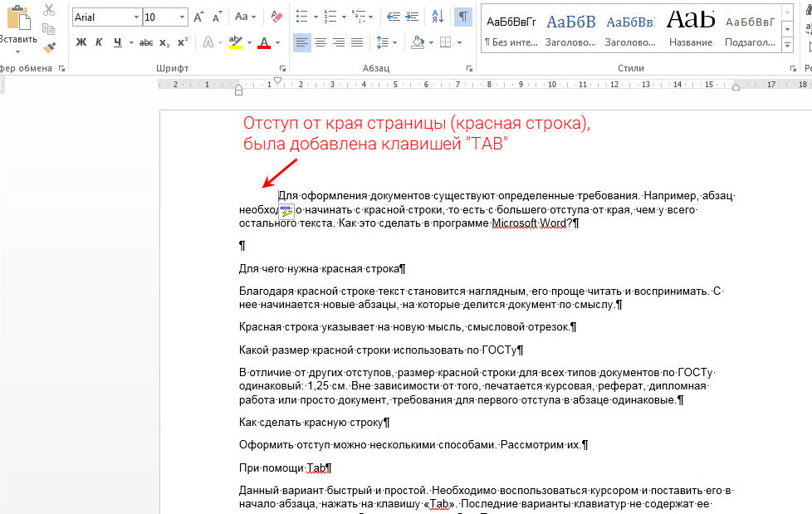Toggle the show paragraph marks ¶ button
This screenshot has width=812, height=514.
coord(464,18)
